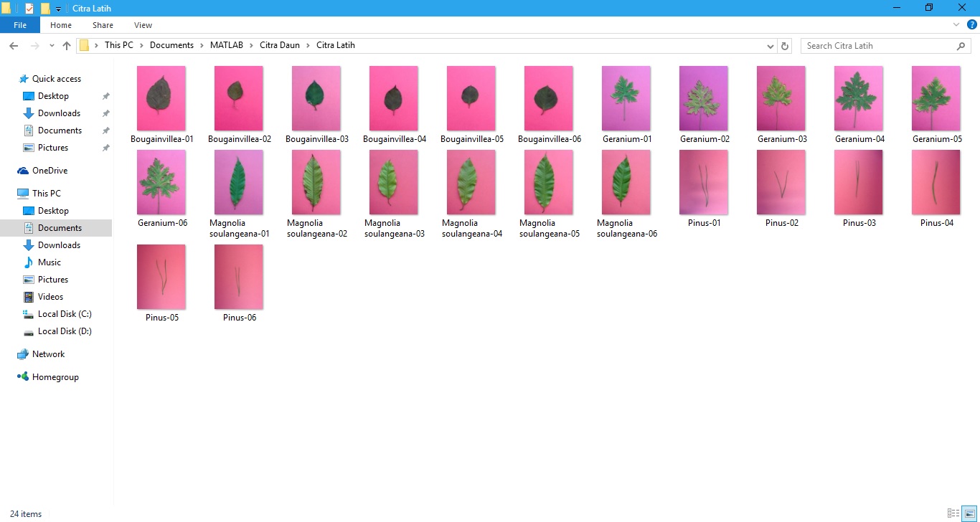Switch to the View ribbon tab
Image resolution: width=980 pixels, height=522 pixels.
point(143,25)
